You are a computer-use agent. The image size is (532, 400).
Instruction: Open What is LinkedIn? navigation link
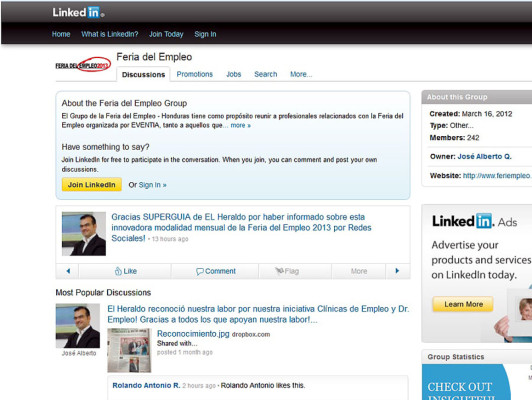(x=110, y=34)
